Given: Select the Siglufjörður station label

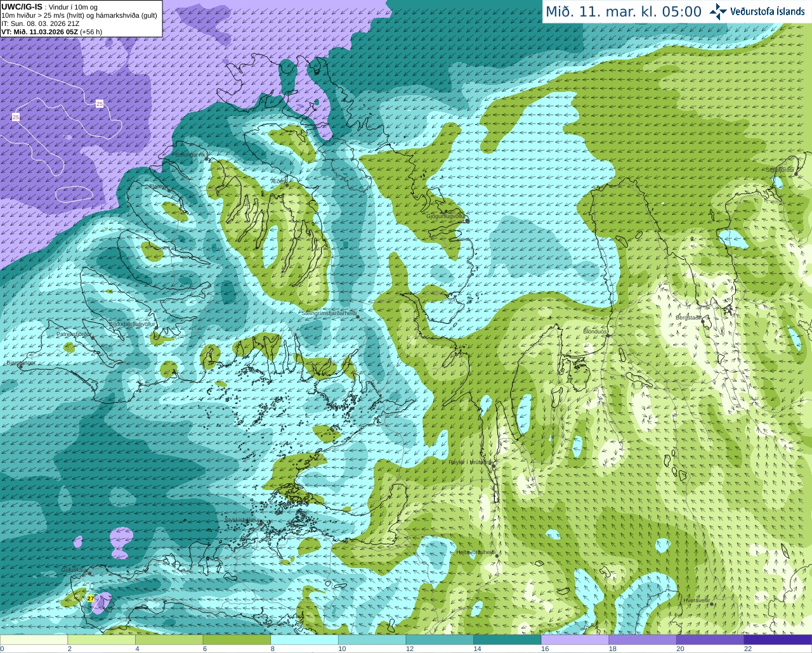Looking at the screenshot, I should [780, 170].
